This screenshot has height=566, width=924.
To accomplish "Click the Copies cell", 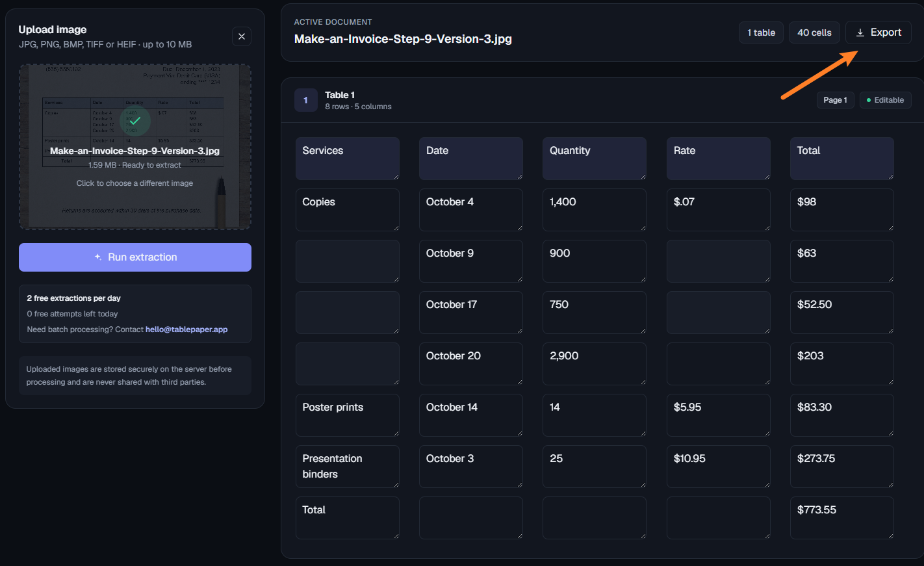I will click(x=348, y=210).
